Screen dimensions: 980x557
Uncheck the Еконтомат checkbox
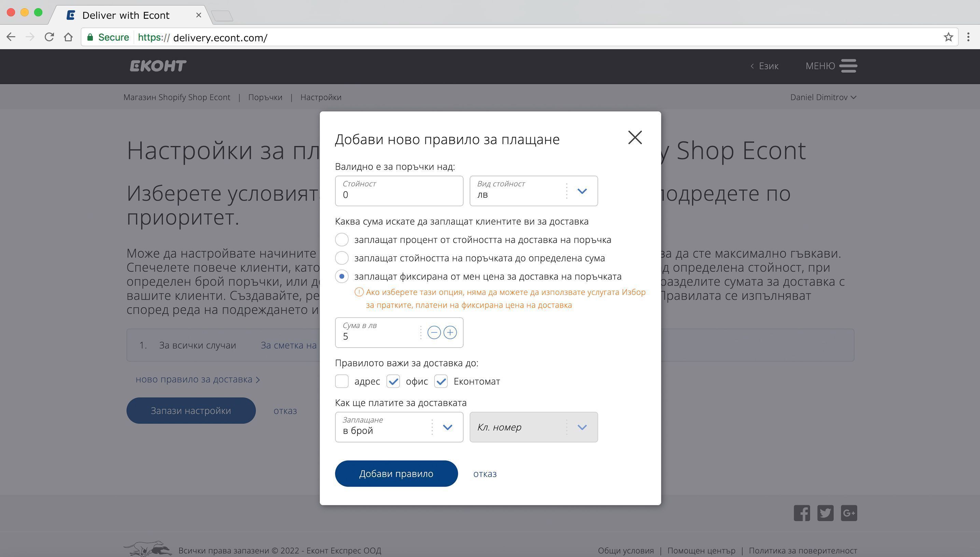[440, 381]
